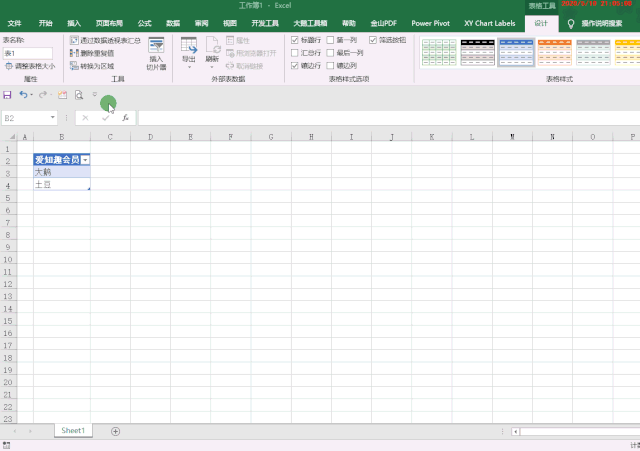Click the print preview magnifier icon
The width and height of the screenshot is (640, 451).
(79, 95)
